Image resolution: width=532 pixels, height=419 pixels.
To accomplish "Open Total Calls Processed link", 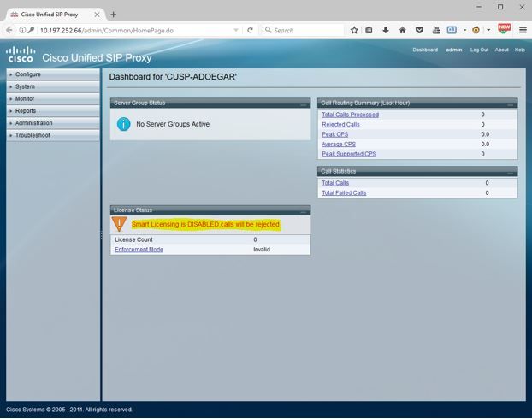I will (x=350, y=115).
